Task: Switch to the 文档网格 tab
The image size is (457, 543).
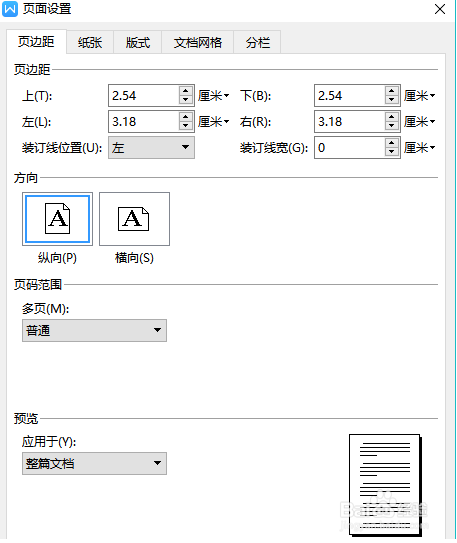Action: click(197, 43)
